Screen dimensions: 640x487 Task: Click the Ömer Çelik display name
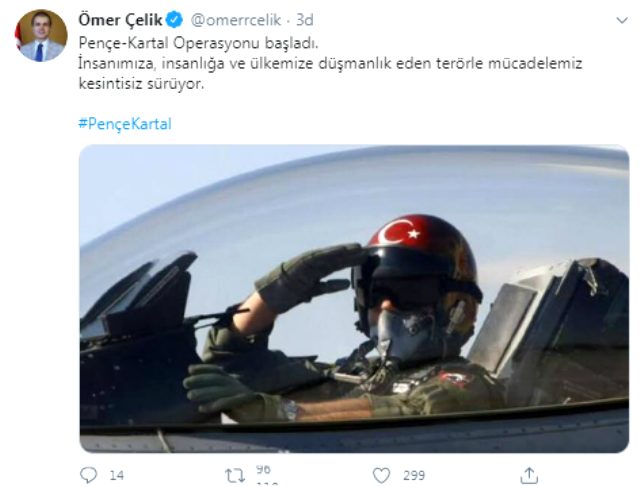120,20
